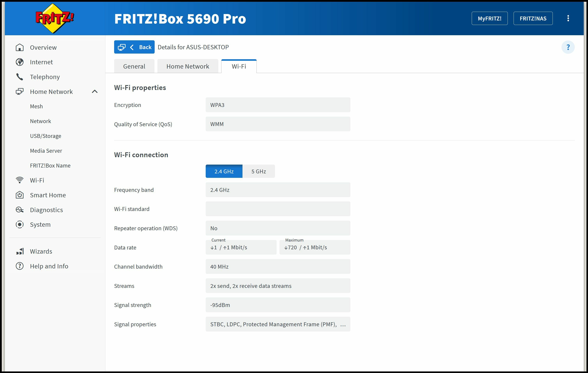The width and height of the screenshot is (588, 373).
Task: Open the System menu entry
Action: [40, 225]
